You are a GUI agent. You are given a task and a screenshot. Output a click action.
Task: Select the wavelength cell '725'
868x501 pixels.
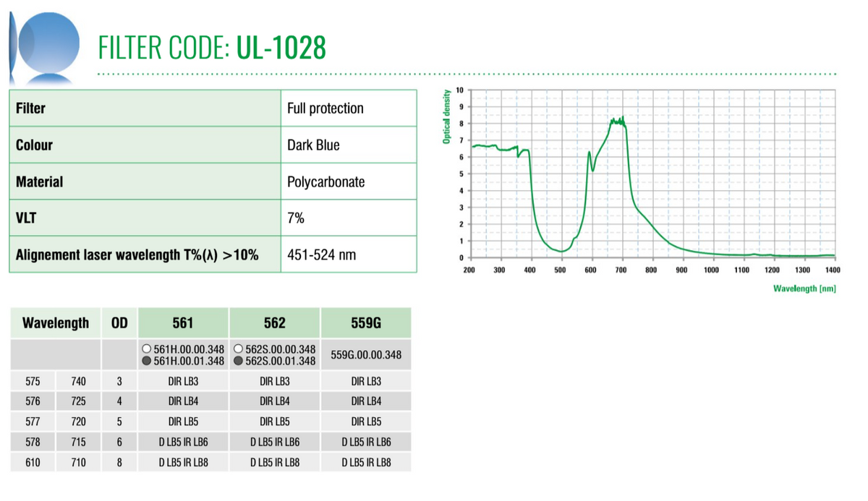pos(79,401)
